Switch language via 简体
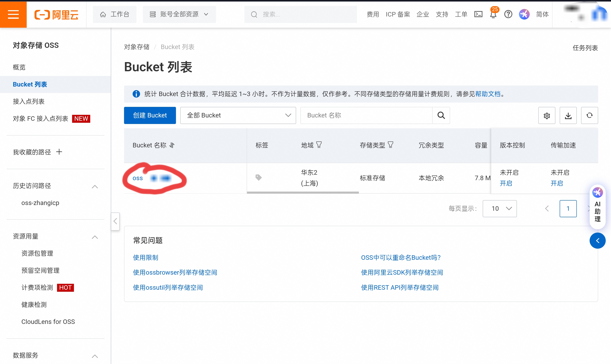The image size is (611, 364). coord(542,14)
